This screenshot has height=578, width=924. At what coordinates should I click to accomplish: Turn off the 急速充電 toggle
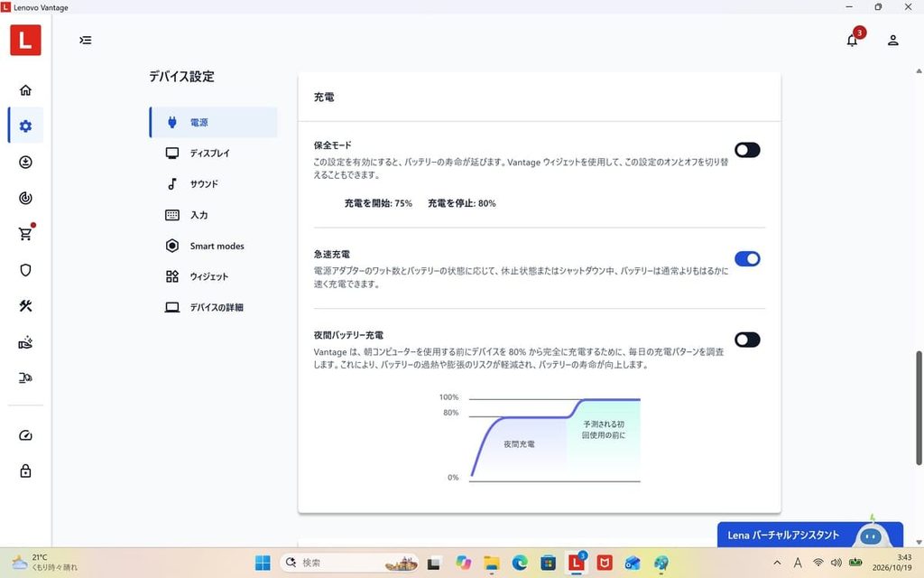747,259
